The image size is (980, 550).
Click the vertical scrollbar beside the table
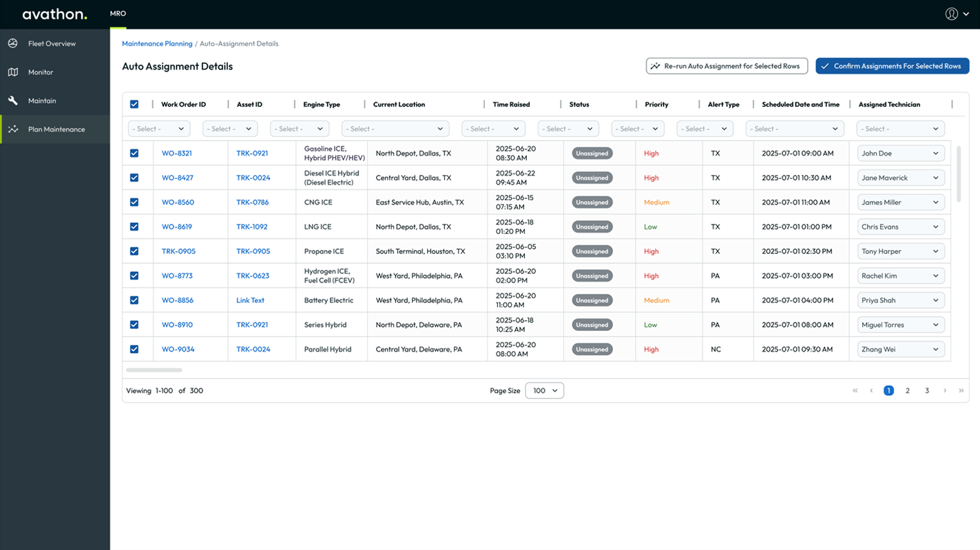click(958, 174)
